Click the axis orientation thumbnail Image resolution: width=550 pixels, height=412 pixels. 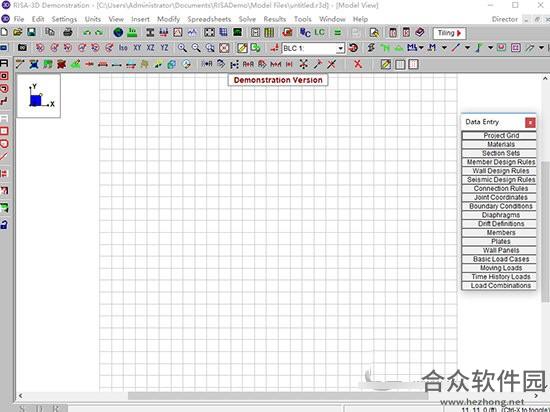pos(39,96)
